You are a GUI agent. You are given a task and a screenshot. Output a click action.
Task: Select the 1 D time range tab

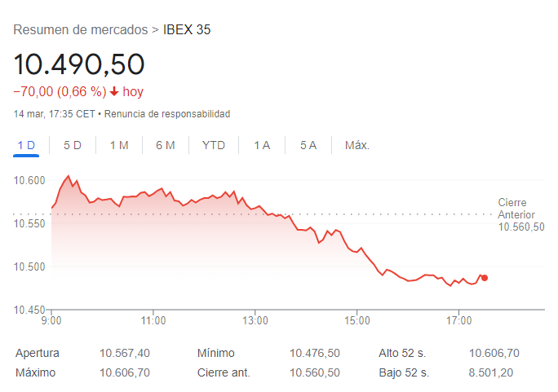pos(26,145)
